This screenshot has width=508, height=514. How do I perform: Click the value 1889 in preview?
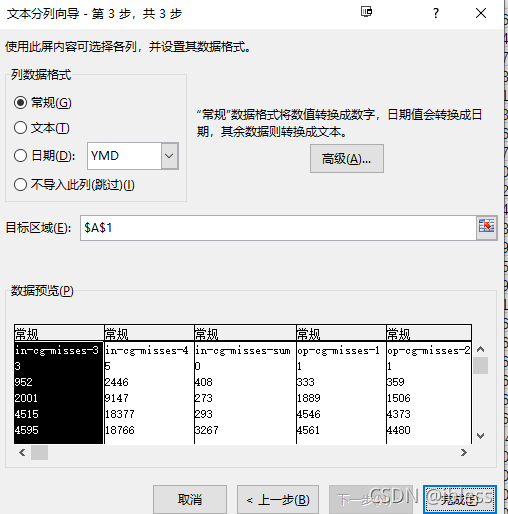pyautogui.click(x=309, y=398)
